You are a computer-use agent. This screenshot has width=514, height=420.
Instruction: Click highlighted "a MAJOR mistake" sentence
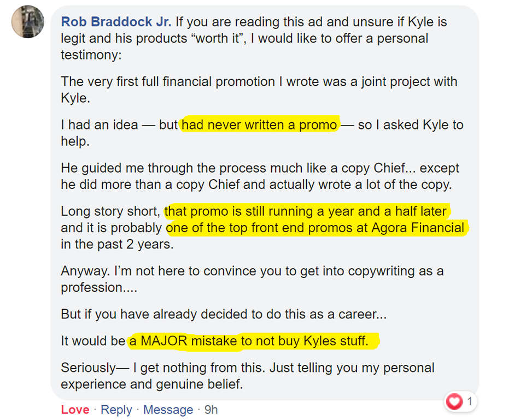(x=254, y=341)
